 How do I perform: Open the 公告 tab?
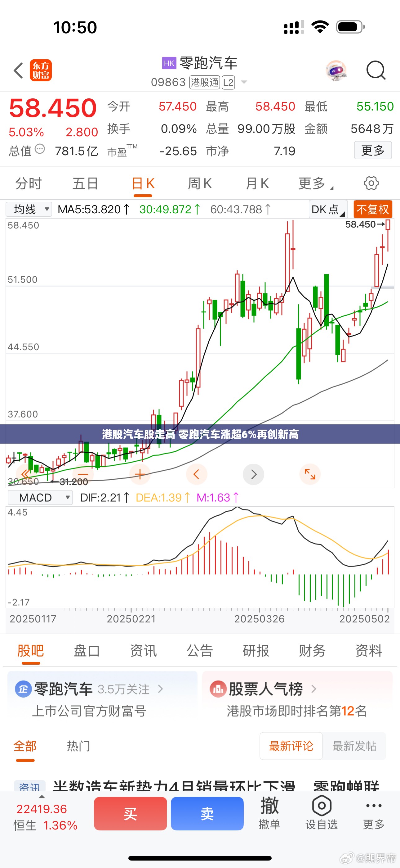pyautogui.click(x=200, y=651)
